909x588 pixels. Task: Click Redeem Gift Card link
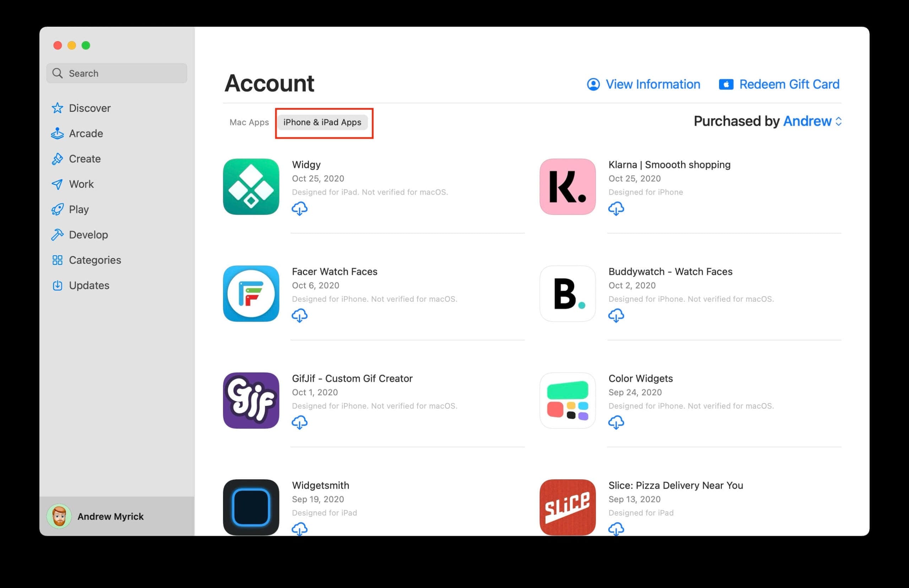(x=779, y=84)
